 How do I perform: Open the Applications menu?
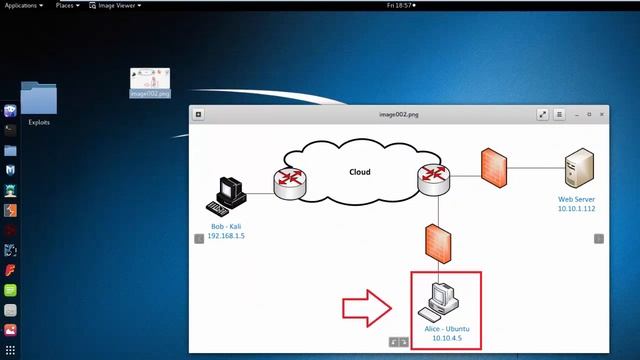pos(24,5)
